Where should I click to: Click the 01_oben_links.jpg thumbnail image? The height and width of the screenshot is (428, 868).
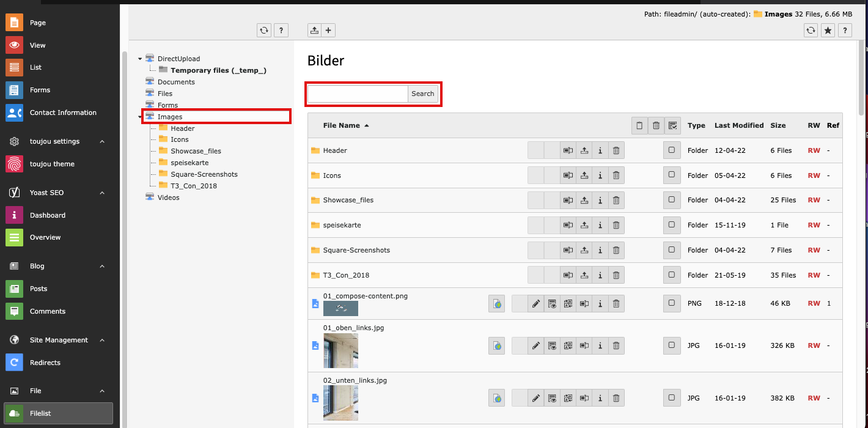(340, 350)
